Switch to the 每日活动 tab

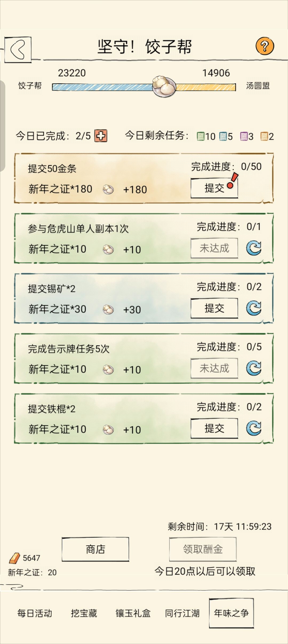click(35, 613)
